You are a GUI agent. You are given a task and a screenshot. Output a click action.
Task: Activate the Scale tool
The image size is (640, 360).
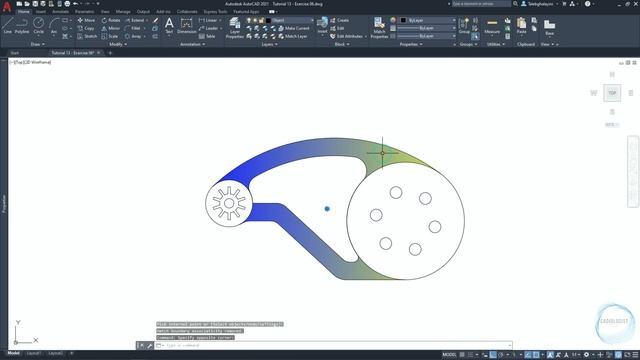[x=110, y=36]
